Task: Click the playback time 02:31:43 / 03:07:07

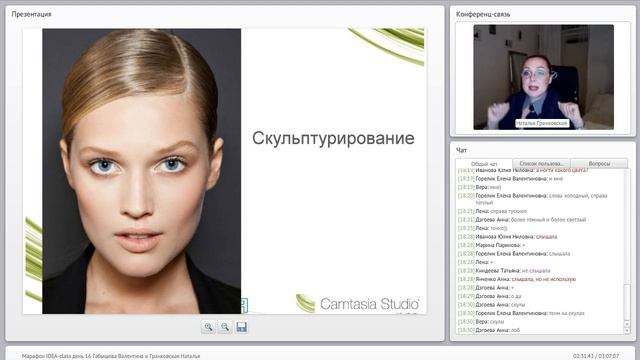Action: tap(596, 356)
